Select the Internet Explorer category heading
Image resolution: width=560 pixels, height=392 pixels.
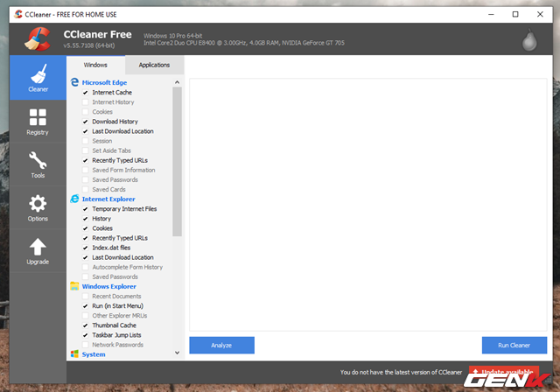pos(108,199)
